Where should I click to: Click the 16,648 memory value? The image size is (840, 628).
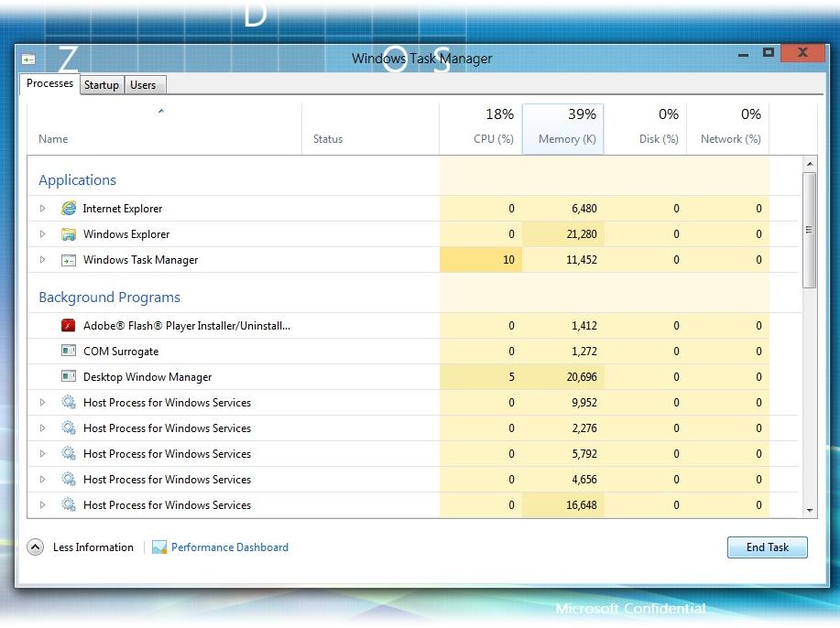(582, 504)
